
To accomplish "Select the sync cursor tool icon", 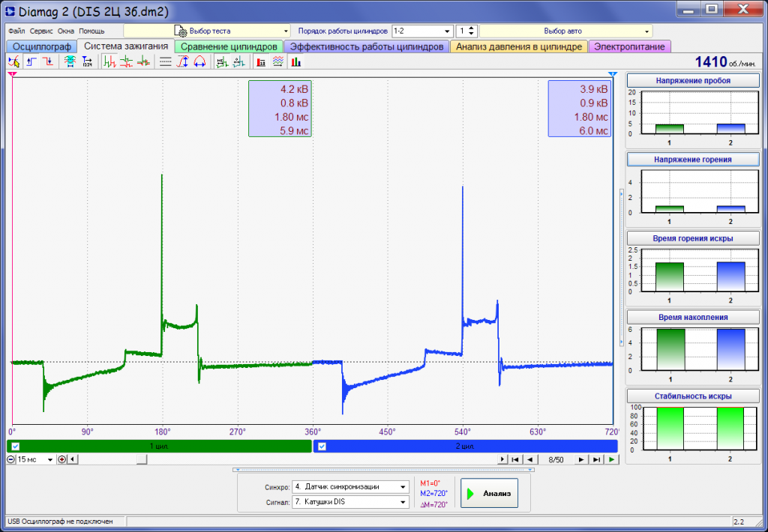I will click(14, 61).
